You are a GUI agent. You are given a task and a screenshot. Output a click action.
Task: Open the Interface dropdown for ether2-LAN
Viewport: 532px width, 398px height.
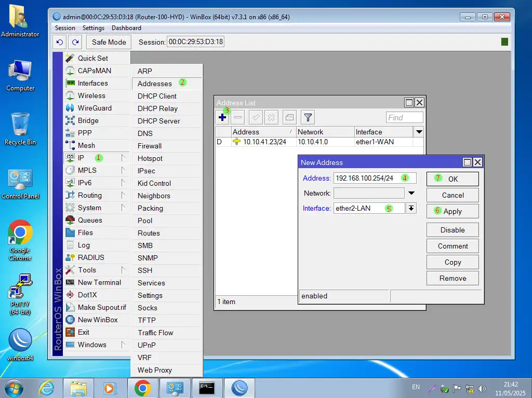[411, 208]
